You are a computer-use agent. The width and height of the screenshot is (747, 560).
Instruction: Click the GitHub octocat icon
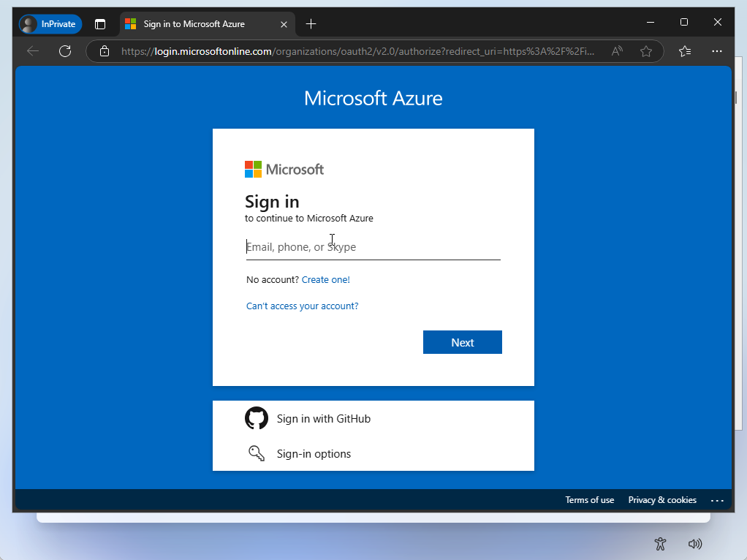pyautogui.click(x=257, y=418)
